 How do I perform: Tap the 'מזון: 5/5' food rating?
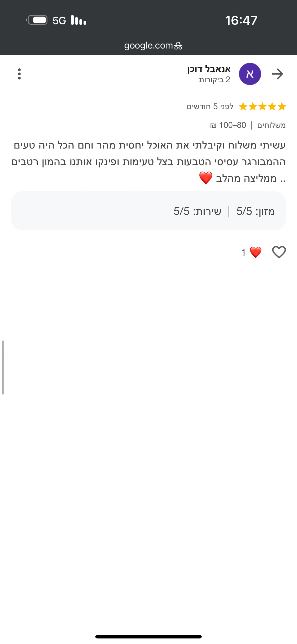[255, 211]
